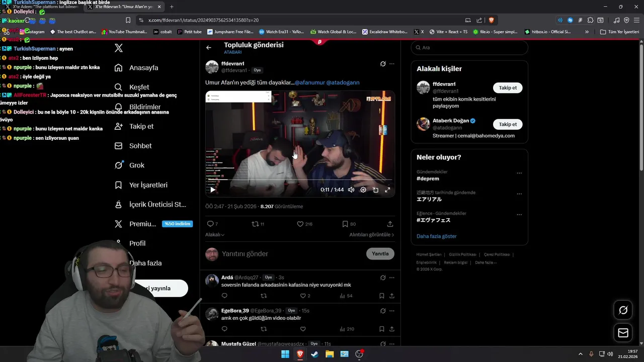Follow Ataberk Doğan with Takip et
Screen dimensions: 644x362
(508, 124)
